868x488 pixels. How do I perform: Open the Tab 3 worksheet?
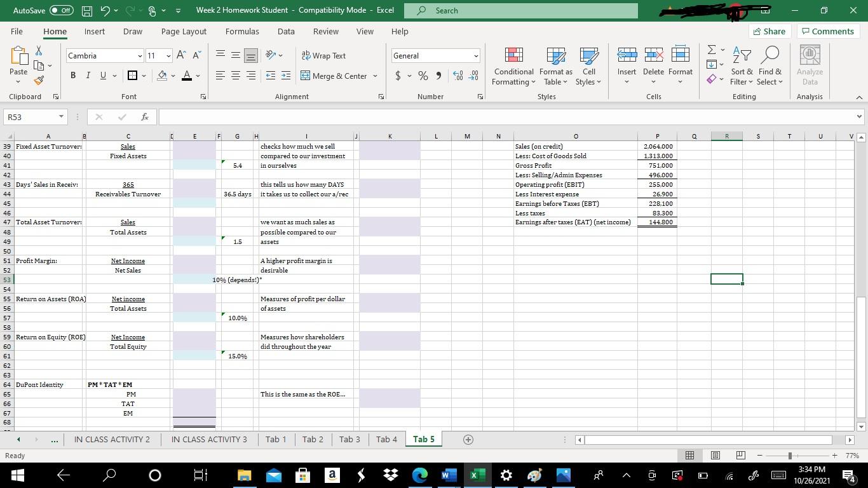click(348, 438)
